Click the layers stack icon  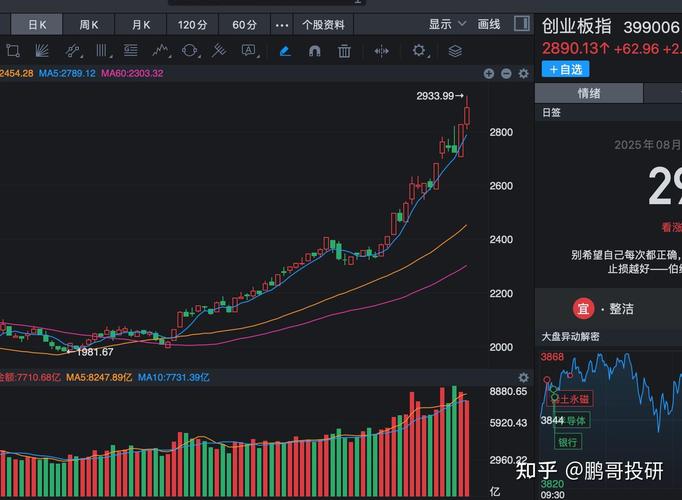[455, 50]
